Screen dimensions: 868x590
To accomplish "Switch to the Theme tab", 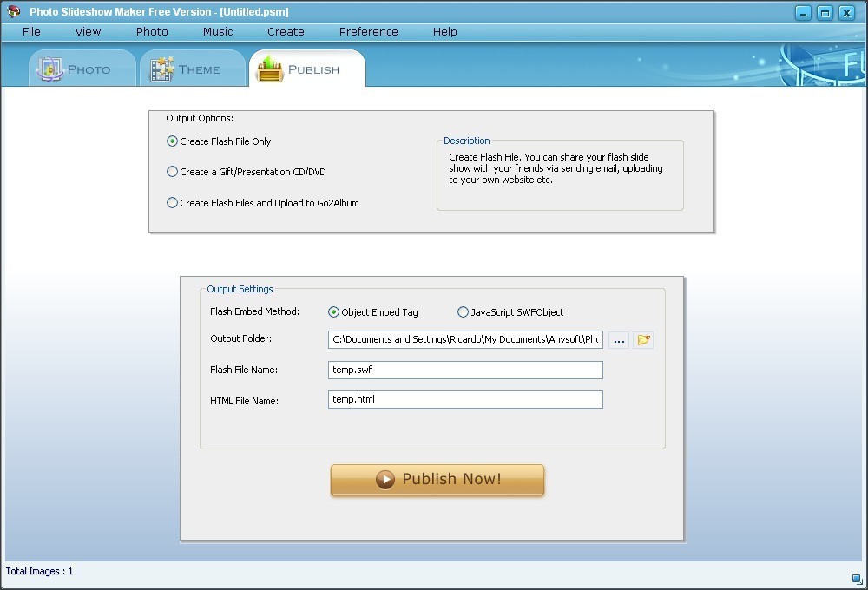I will tap(192, 69).
